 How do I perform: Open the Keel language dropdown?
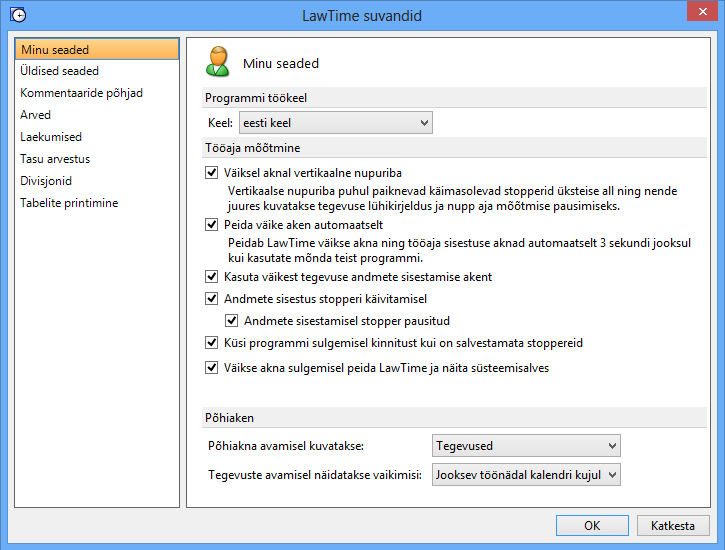pyautogui.click(x=336, y=123)
